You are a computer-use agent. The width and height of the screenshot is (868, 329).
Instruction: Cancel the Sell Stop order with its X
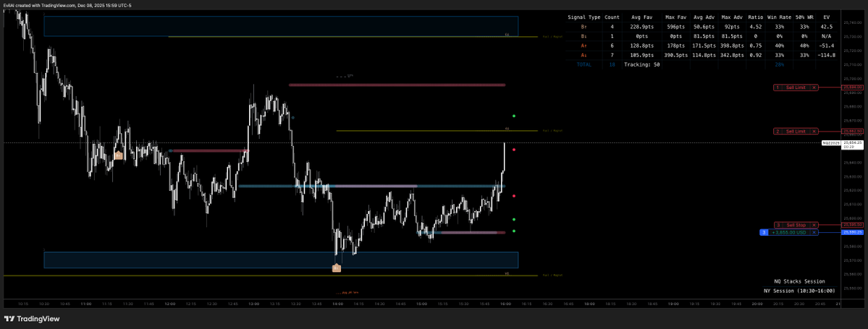814,225
